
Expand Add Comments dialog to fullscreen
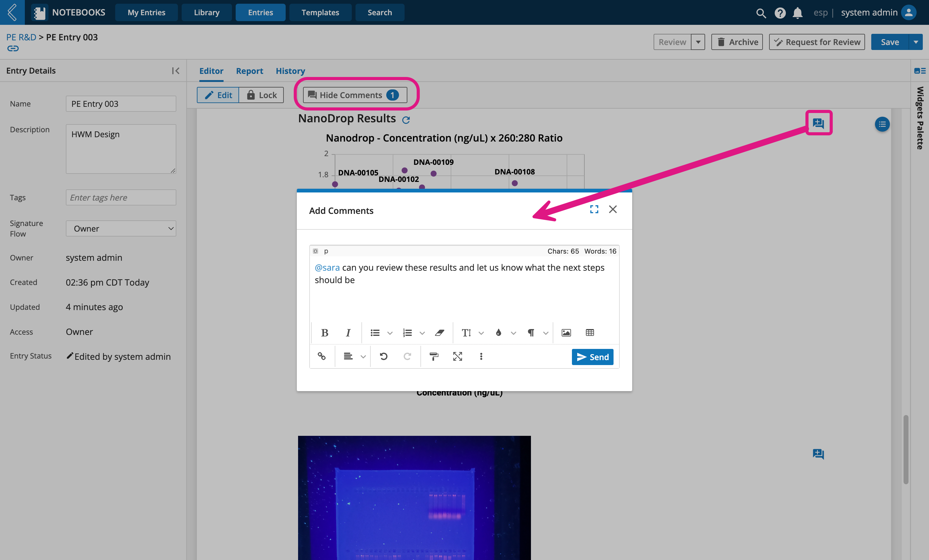click(x=594, y=210)
